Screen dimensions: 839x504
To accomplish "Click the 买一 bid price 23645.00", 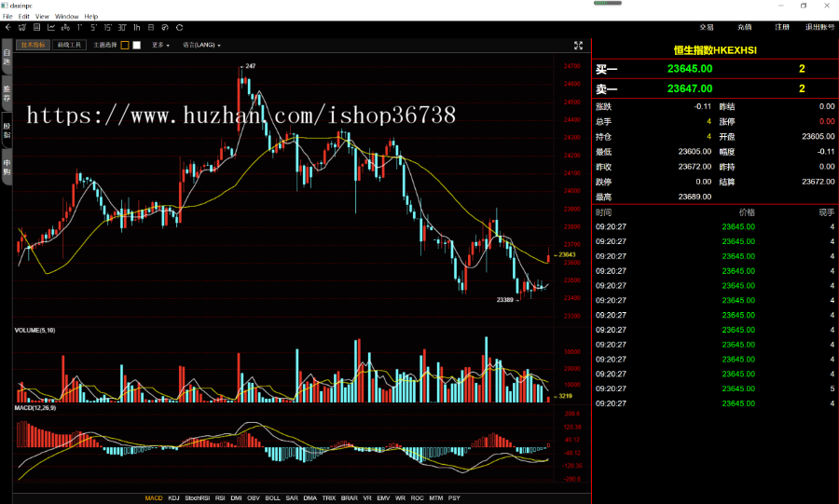I will [690, 68].
